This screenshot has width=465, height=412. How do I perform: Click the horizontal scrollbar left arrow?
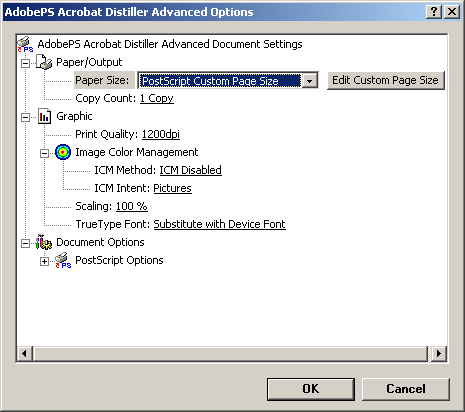[24, 353]
